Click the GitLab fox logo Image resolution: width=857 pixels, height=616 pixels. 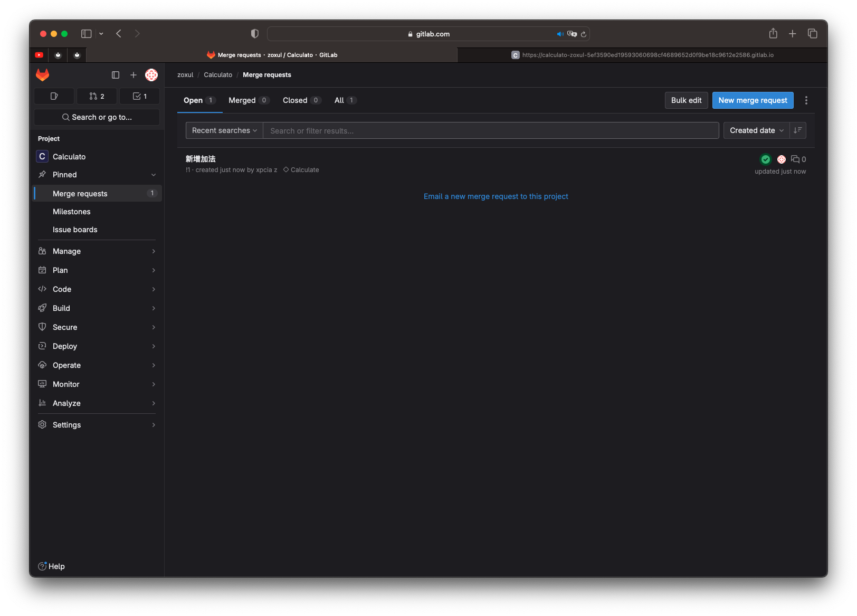pos(43,75)
